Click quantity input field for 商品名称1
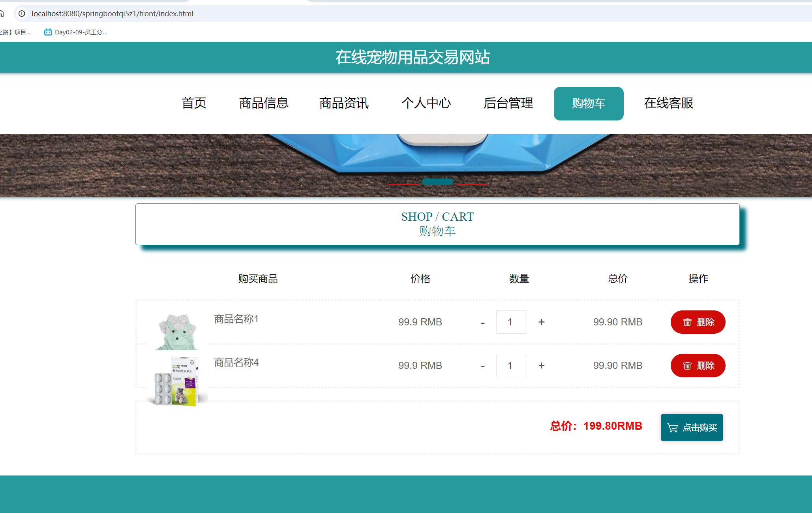 511,322
